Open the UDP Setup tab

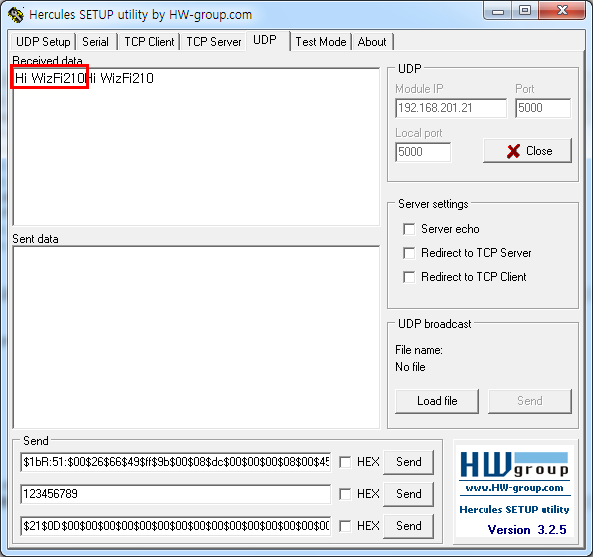tap(43, 42)
